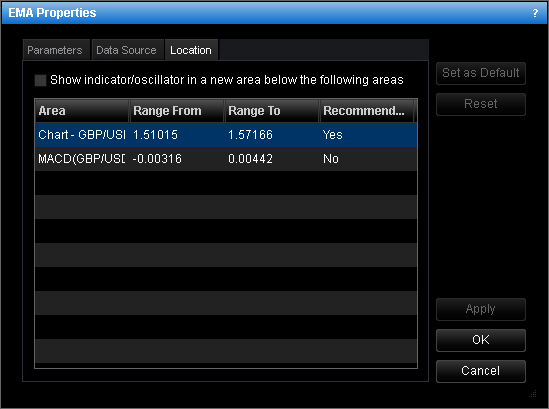Open the Data Source tab
The width and height of the screenshot is (549, 409).
(126, 50)
